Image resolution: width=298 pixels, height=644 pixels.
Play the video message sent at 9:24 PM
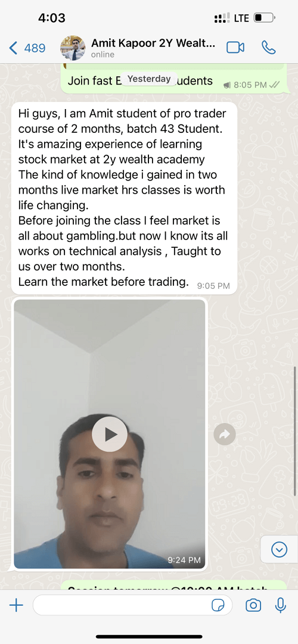click(109, 434)
